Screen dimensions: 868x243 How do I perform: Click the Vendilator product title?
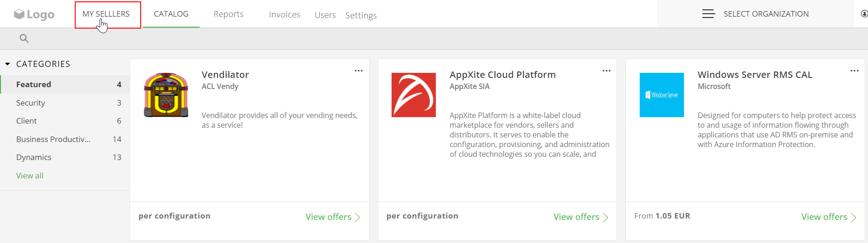[x=225, y=75]
